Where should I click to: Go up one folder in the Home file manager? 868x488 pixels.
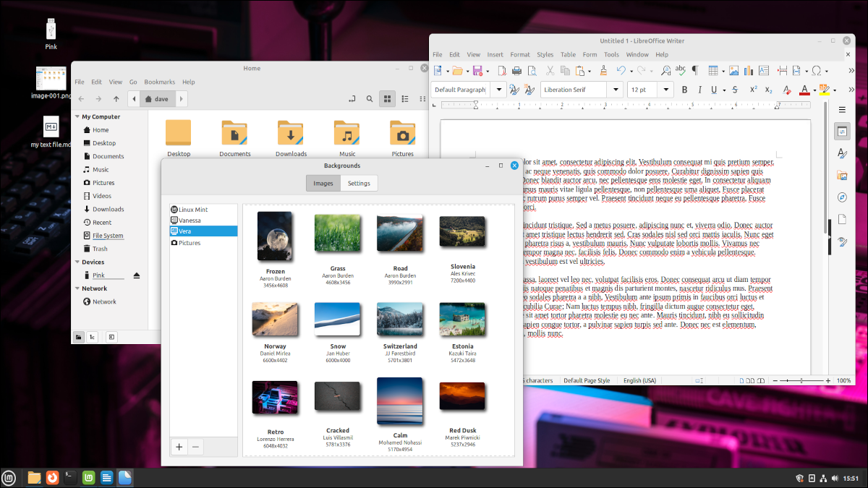coord(116,99)
